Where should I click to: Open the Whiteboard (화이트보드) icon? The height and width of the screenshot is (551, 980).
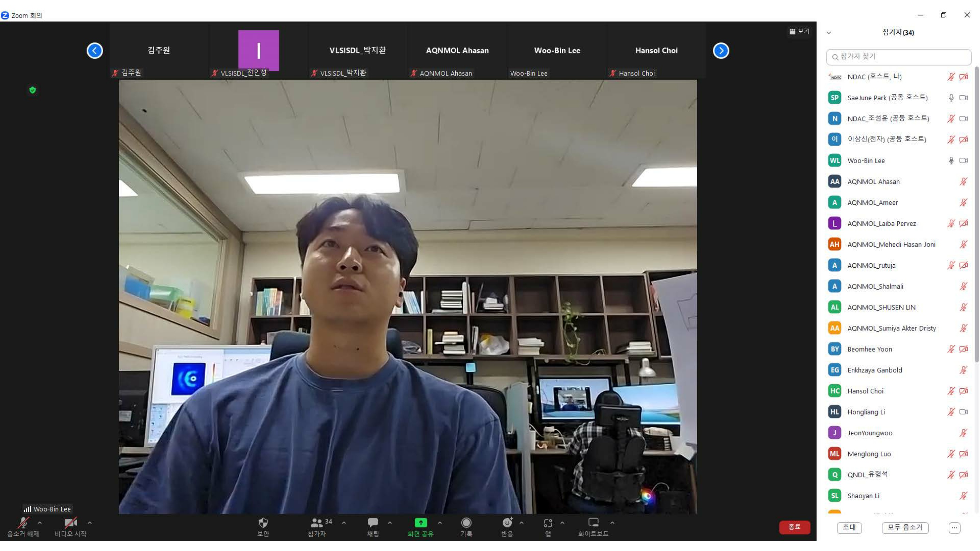click(593, 523)
